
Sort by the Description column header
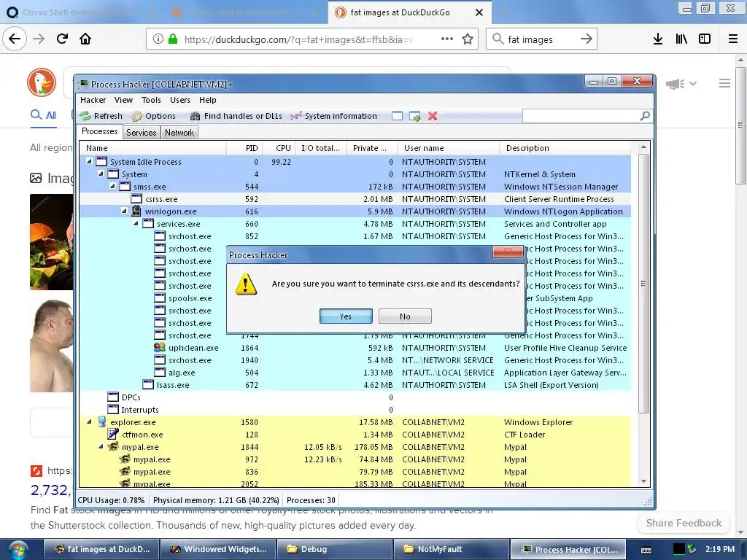coord(567,148)
